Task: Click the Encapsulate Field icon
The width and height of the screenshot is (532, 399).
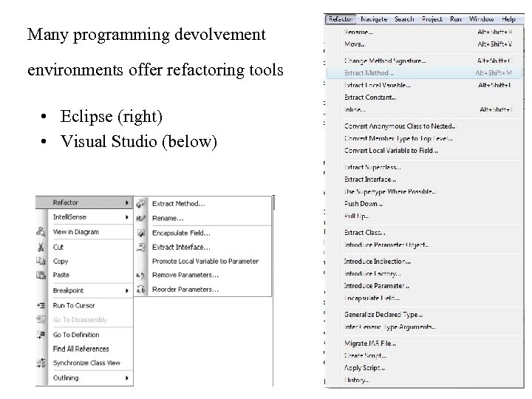Action: pos(141,233)
